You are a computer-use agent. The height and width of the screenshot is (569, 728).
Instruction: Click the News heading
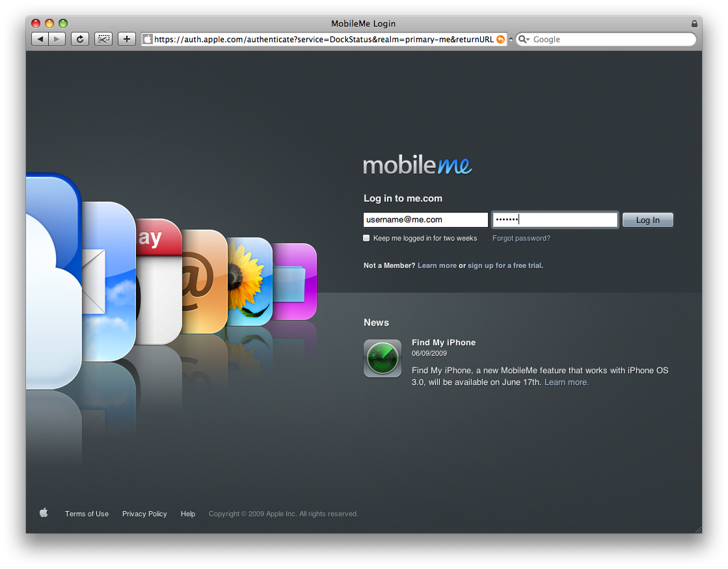click(376, 323)
